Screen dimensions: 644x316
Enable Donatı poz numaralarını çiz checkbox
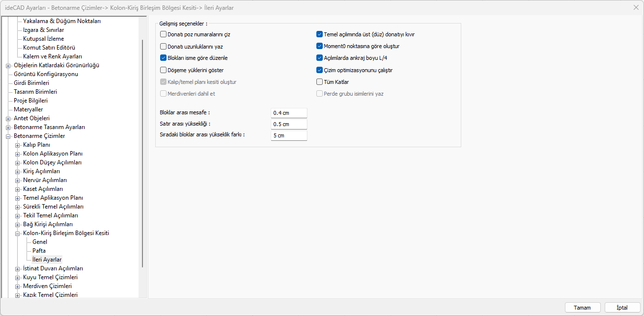[164, 34]
